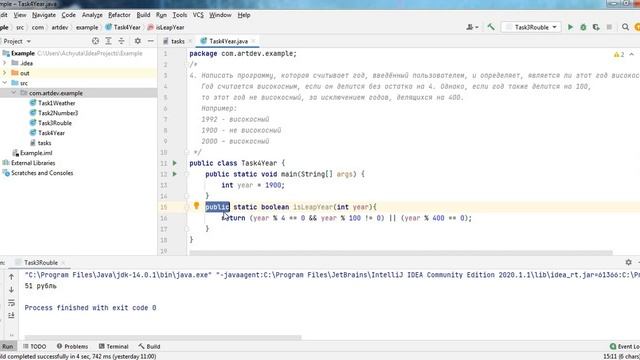The width and height of the screenshot is (640, 360).
Task: Hide the Project tool window
Action: pos(151,41)
